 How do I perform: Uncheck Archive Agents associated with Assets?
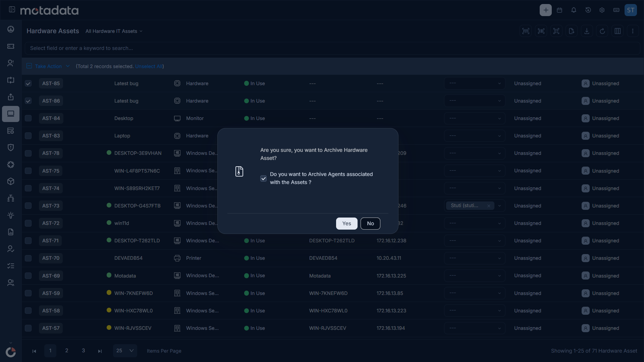tap(263, 178)
